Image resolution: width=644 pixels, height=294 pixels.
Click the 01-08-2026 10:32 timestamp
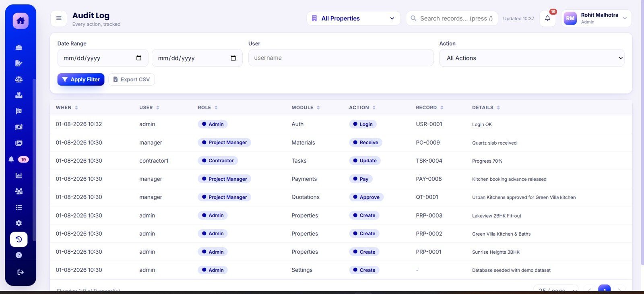point(79,124)
